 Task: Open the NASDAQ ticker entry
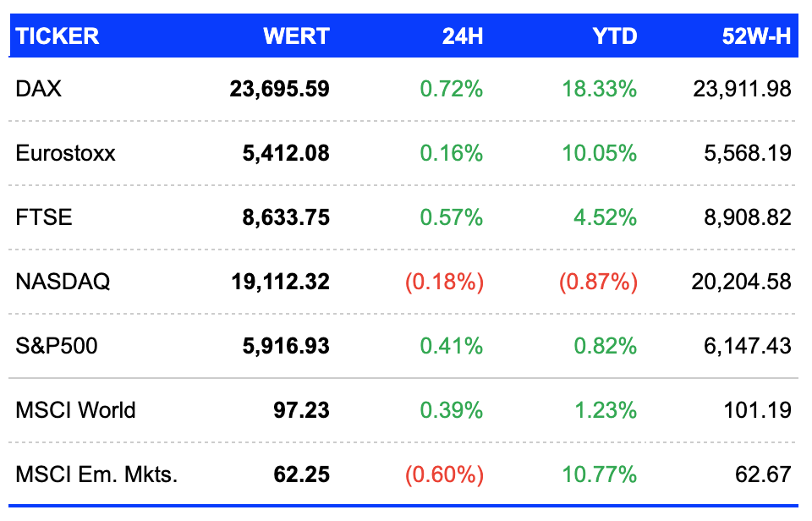63,282
